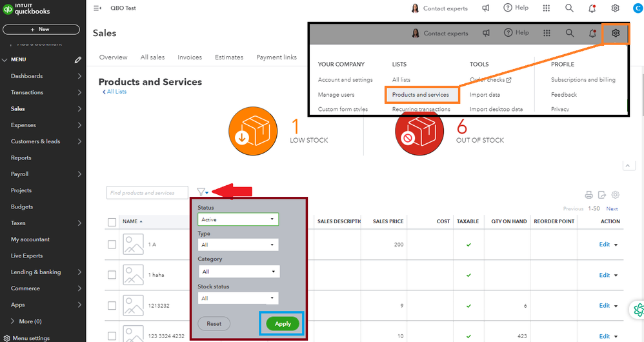Click the green Apply button
The width and height of the screenshot is (644, 342).
[283, 324]
